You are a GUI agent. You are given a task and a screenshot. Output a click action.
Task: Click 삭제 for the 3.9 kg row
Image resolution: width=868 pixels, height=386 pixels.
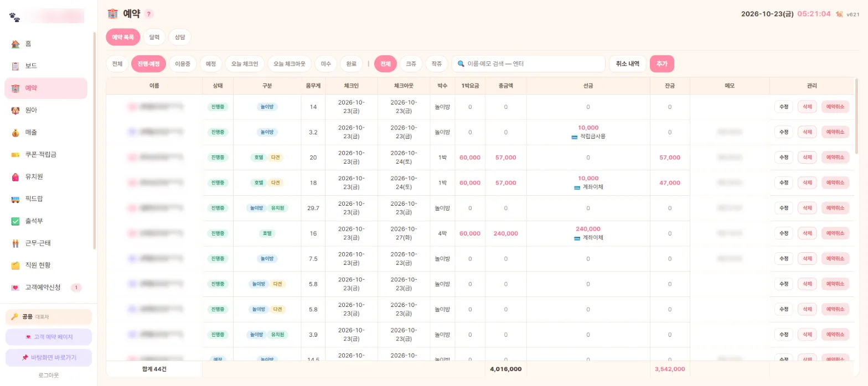(807, 335)
